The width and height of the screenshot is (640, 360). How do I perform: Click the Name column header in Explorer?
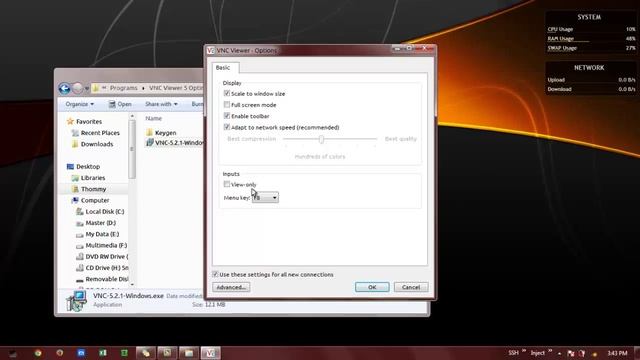tap(154, 118)
